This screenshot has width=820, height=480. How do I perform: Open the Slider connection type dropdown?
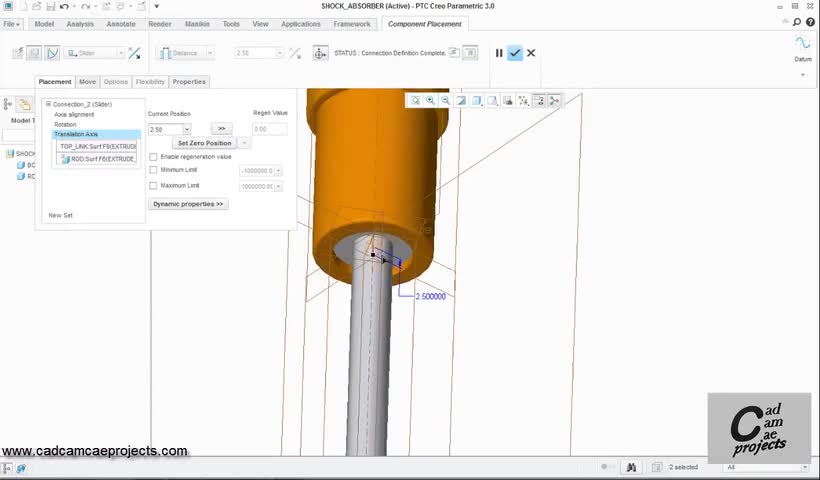point(121,53)
